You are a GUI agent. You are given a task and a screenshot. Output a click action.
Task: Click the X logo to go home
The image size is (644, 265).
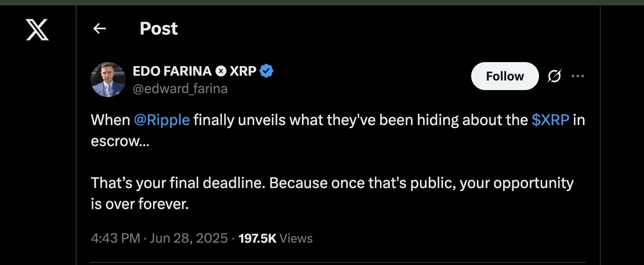coord(37,30)
